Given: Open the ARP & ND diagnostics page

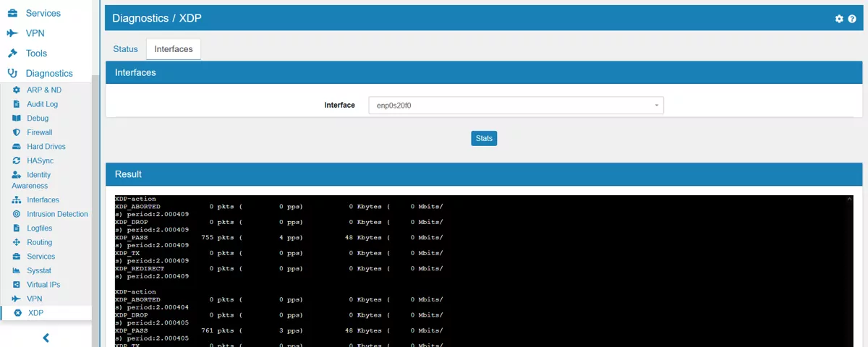Looking at the screenshot, I should (x=44, y=90).
